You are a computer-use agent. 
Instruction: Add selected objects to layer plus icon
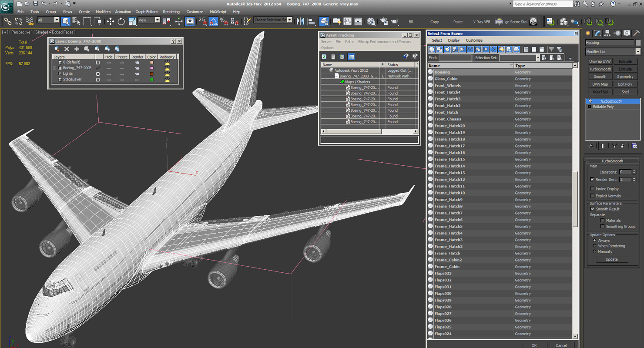(x=77, y=49)
